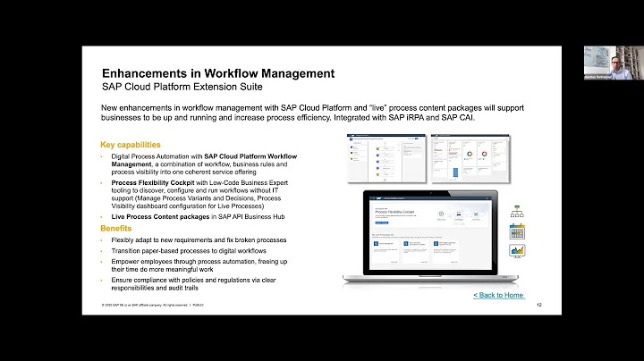
Task: Click the slide page number 12
Action: [539, 305]
